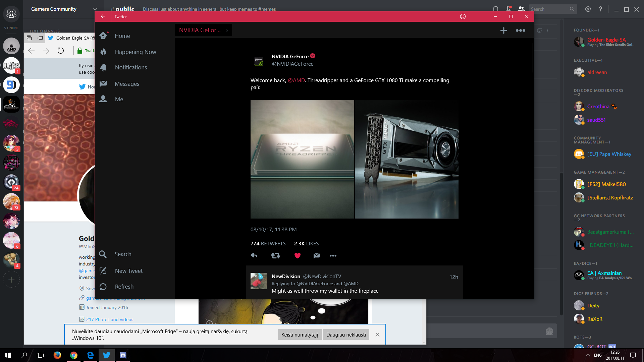This screenshot has height=362, width=644.
Task: Retweet the NVIDIA GeForce tweet
Action: (276, 255)
